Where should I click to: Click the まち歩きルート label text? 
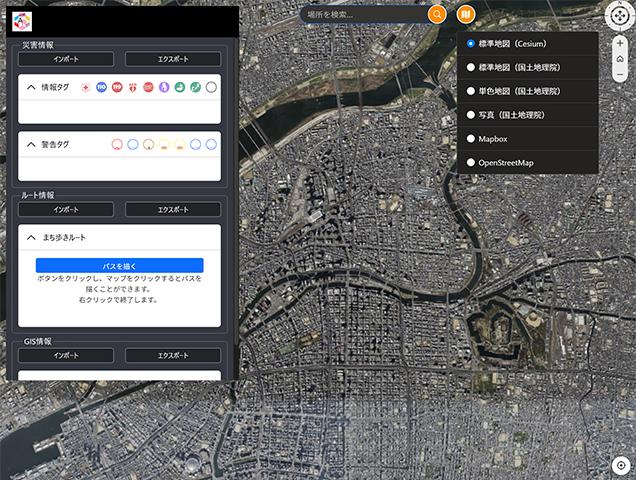(x=64, y=237)
